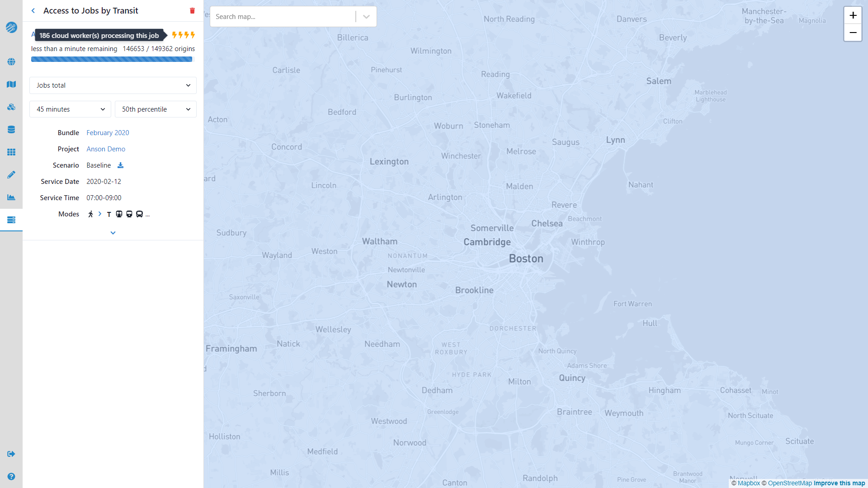This screenshot has width=868, height=488.
Task: Click the globe/network icon in sidebar
Action: [11, 62]
